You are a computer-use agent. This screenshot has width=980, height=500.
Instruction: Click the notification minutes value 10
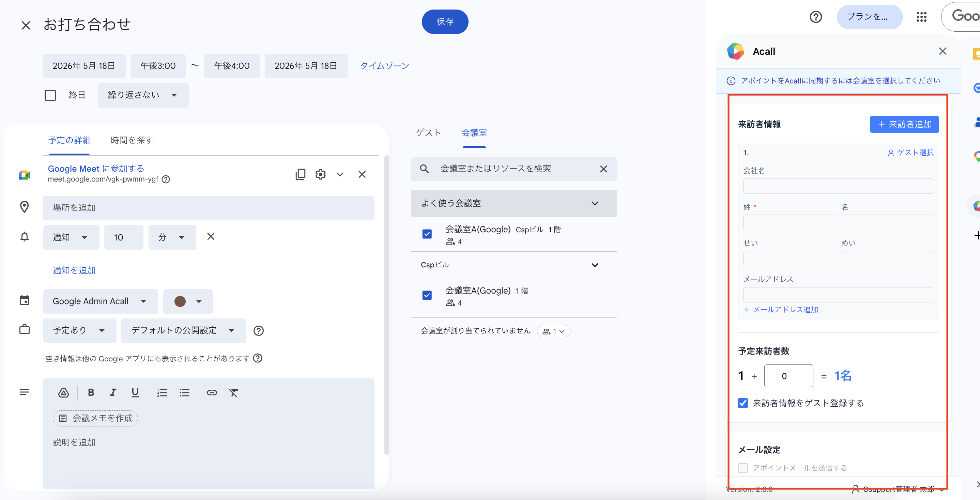(x=124, y=237)
